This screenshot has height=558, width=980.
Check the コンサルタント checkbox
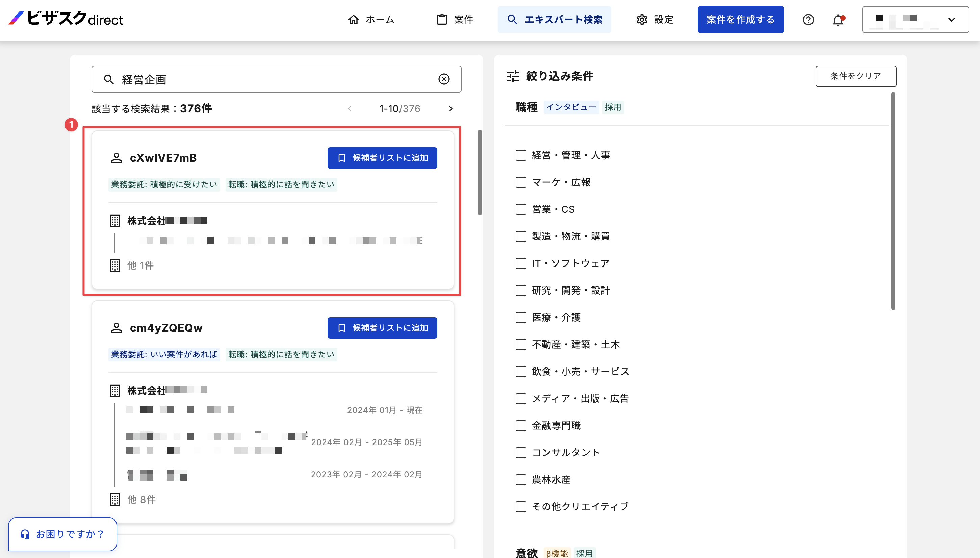click(x=521, y=452)
